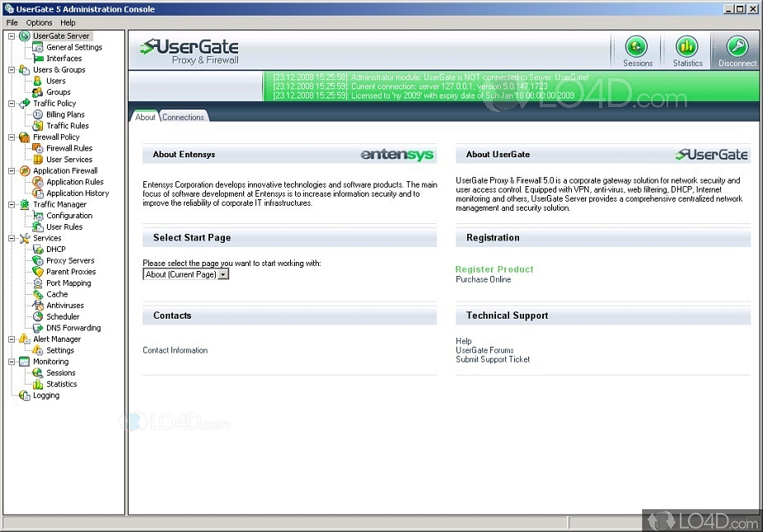Click Submit Support Ticket link
The width and height of the screenshot is (763, 532).
click(x=493, y=359)
